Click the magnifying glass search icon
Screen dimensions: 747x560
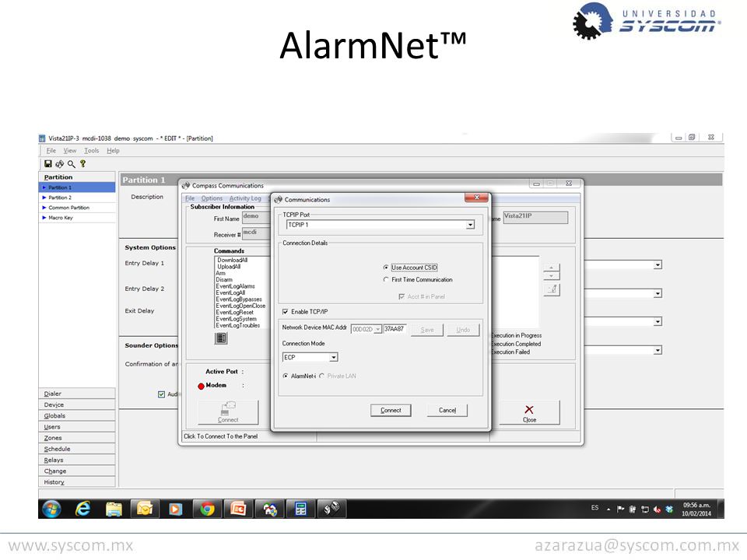tap(71, 164)
